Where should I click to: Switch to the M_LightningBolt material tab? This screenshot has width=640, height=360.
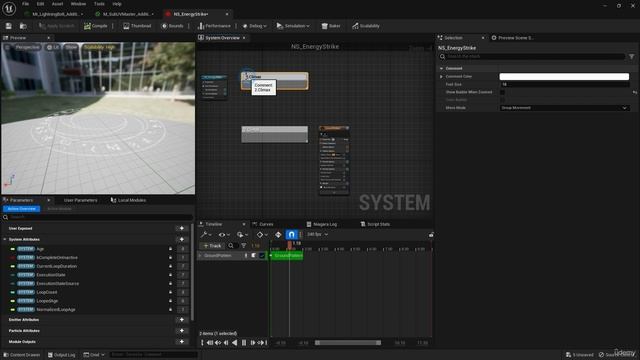[54, 14]
